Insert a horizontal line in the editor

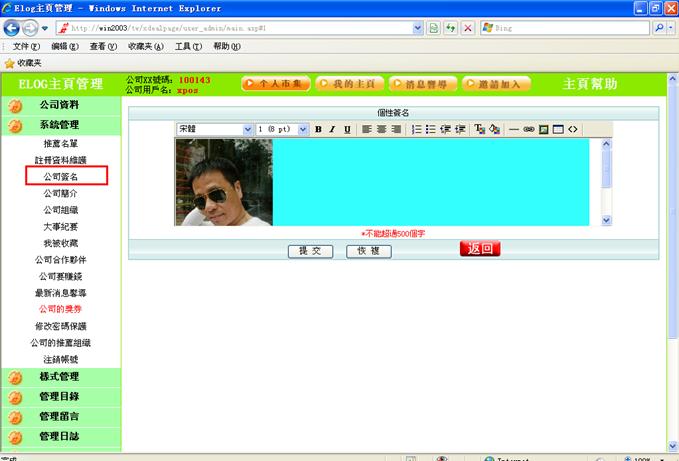(514, 130)
